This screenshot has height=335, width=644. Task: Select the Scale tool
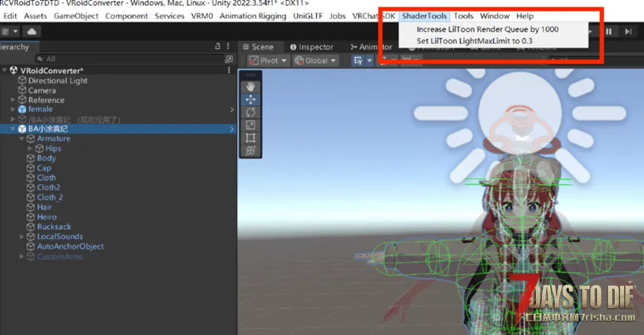coord(250,124)
